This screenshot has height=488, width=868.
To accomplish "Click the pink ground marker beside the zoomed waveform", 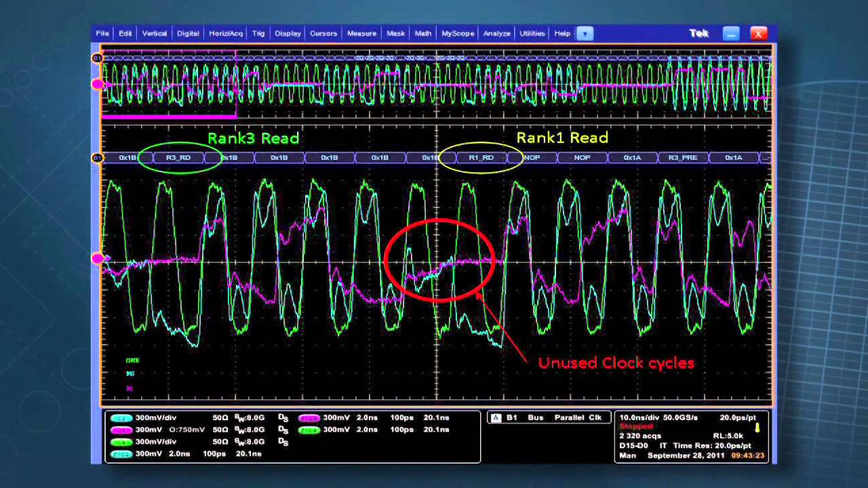I will click(97, 258).
